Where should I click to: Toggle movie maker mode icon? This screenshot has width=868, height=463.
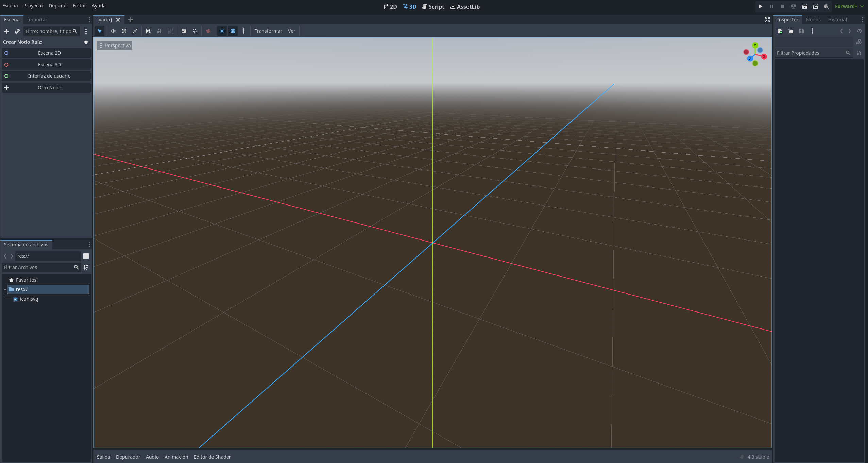826,6
